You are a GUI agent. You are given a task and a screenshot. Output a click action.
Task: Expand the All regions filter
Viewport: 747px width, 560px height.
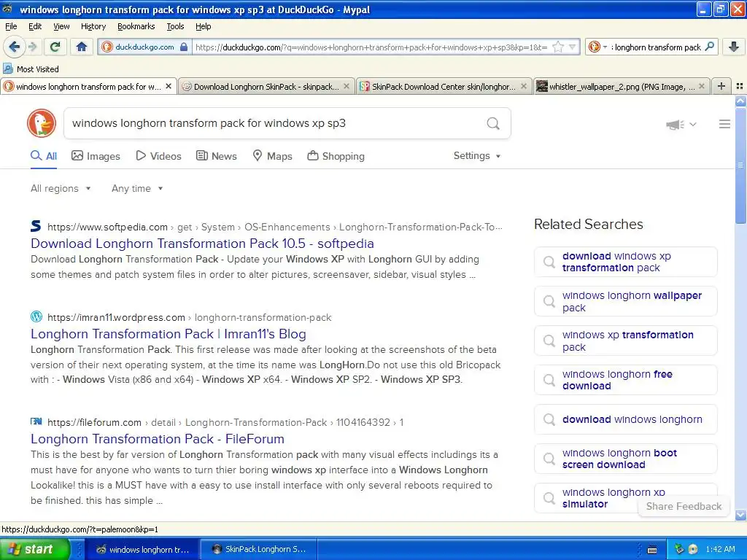pos(61,189)
